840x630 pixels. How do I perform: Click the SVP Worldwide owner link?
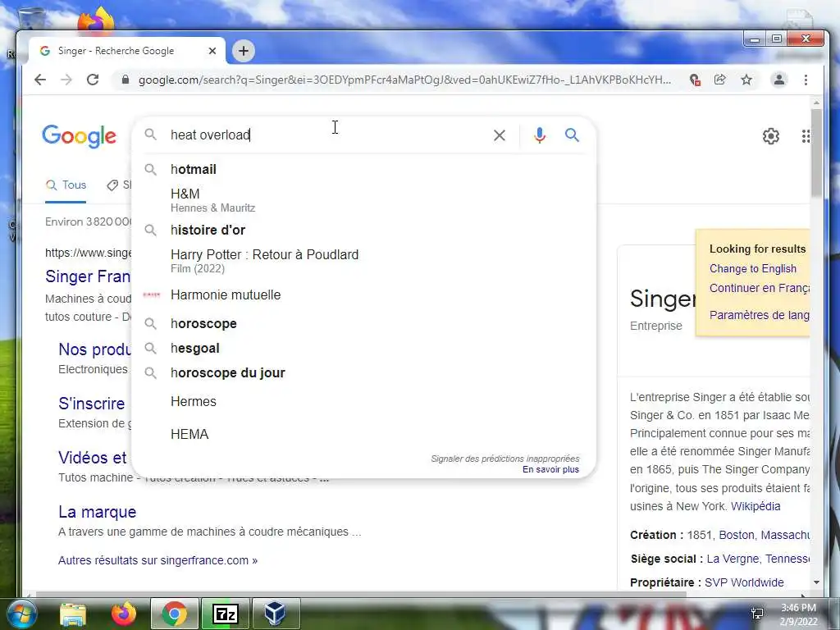tap(744, 582)
